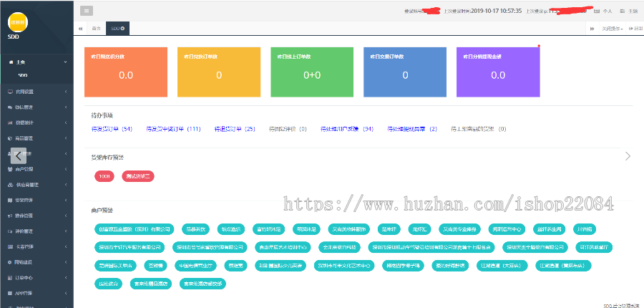The width and height of the screenshot is (644, 308).
Task: Click the last login time 2019-10-17 10:57:35
Action: (496, 11)
